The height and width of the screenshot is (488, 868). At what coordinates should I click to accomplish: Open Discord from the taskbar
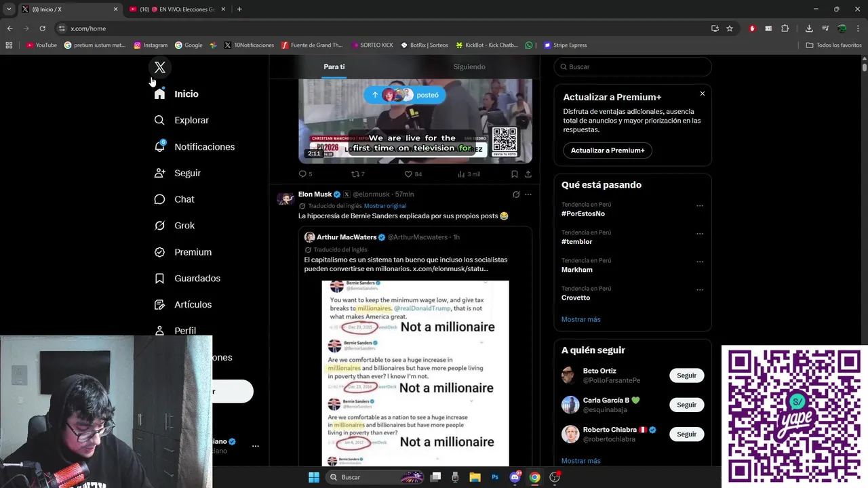point(515,477)
